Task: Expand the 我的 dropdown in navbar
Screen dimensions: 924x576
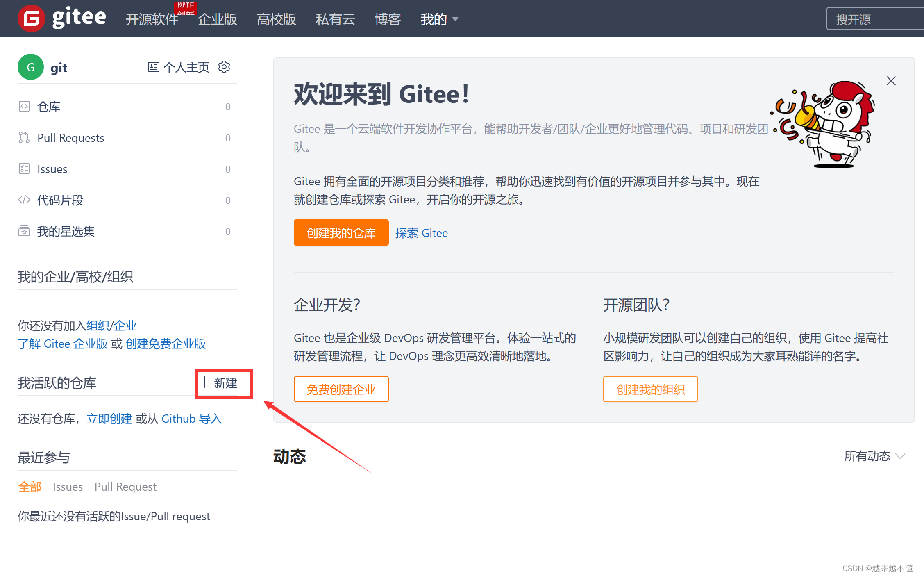Action: point(439,19)
